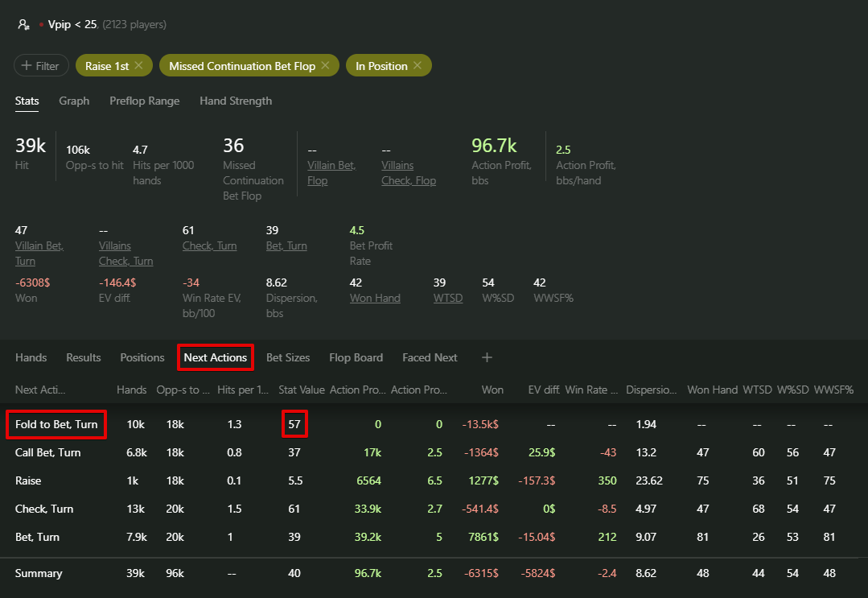Sort by the Hands column header

point(132,390)
